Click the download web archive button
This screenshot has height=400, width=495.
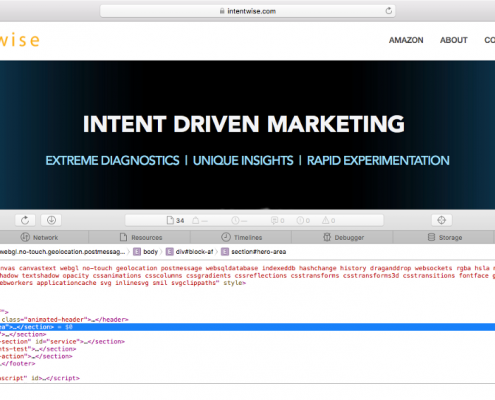(51, 220)
